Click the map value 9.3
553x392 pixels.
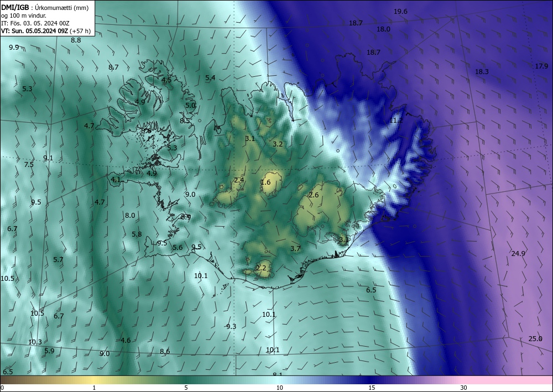pos(231,326)
